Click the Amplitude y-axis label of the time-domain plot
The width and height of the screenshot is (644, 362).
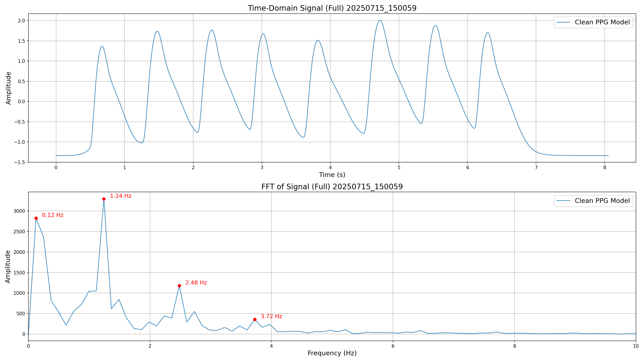8,88
